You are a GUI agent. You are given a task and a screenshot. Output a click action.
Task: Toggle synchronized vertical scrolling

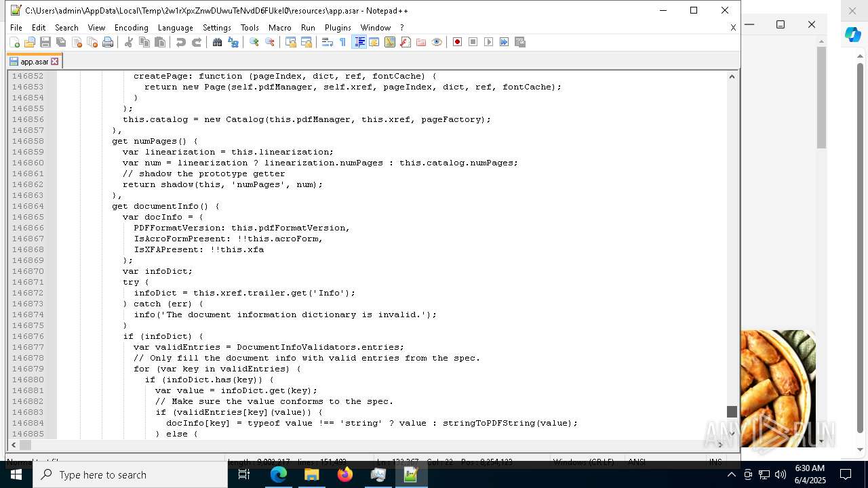(x=290, y=42)
